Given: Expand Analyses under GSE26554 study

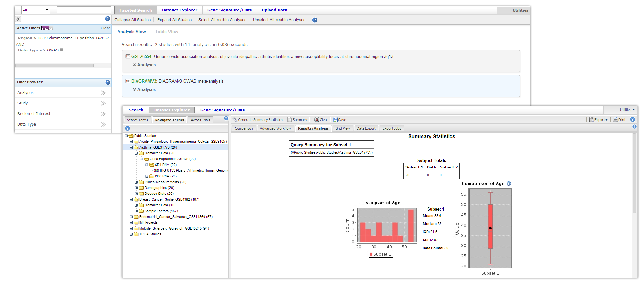Looking at the screenshot, I should coord(144,65).
